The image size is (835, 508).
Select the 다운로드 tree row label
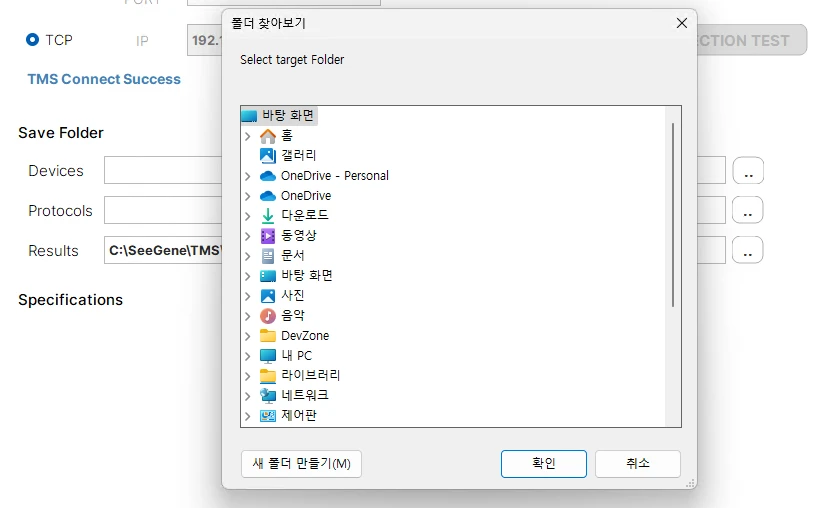[x=305, y=216]
